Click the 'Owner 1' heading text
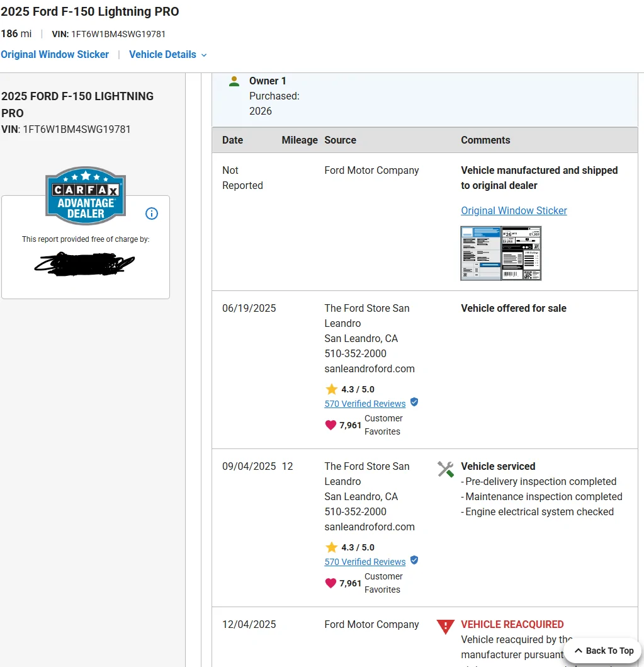The image size is (644, 667). click(268, 81)
